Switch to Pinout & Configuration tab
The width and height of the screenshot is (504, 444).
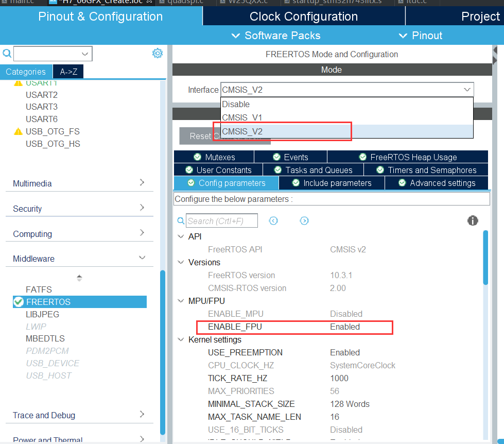(x=100, y=16)
